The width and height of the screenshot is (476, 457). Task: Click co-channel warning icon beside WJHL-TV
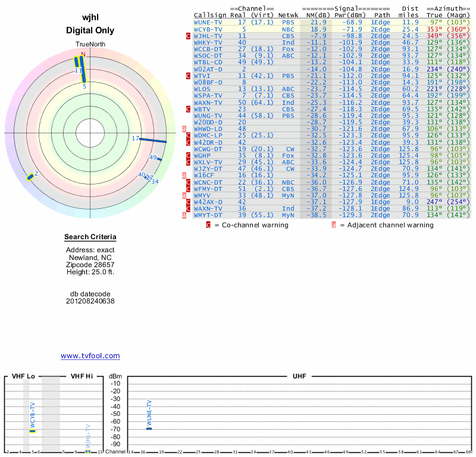(x=189, y=36)
